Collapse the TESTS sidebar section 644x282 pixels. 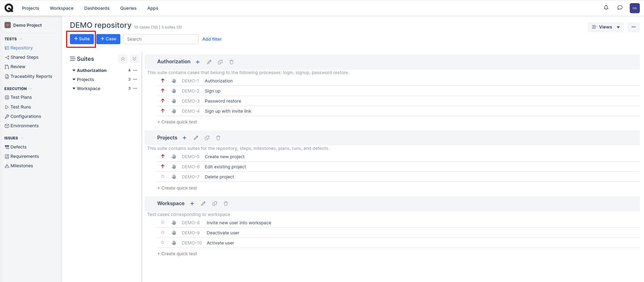tap(21, 39)
